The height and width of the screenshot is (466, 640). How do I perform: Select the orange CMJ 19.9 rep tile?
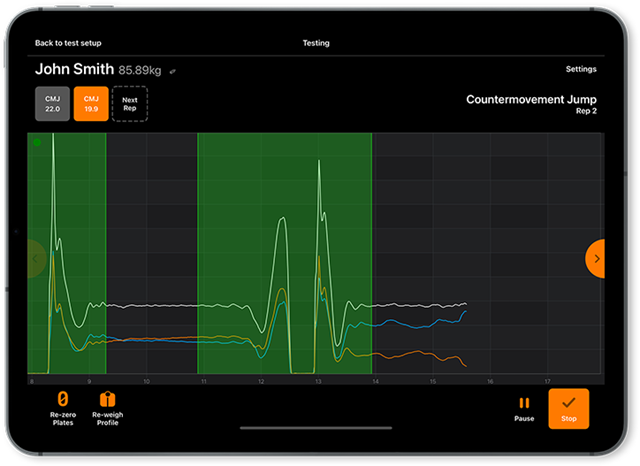pos(91,103)
